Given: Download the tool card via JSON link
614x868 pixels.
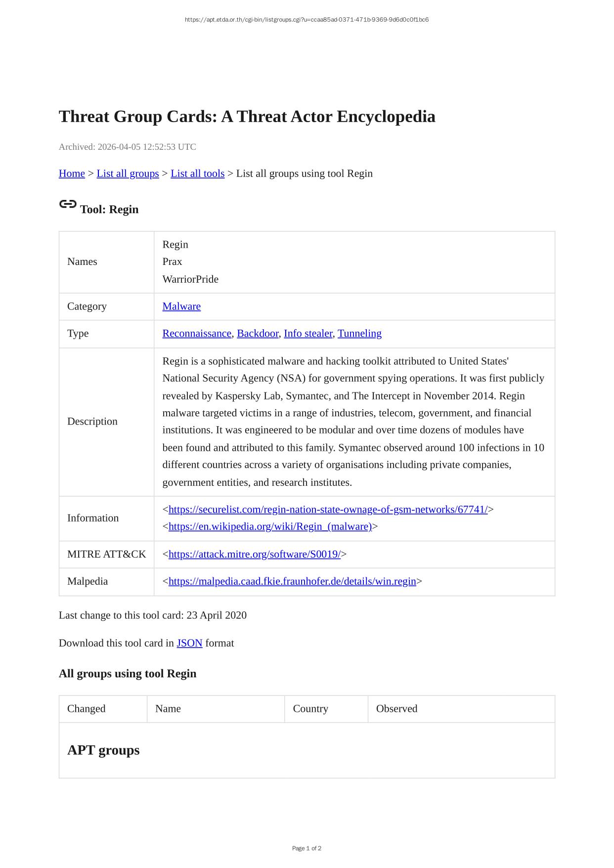Looking at the screenshot, I should tap(189, 643).
